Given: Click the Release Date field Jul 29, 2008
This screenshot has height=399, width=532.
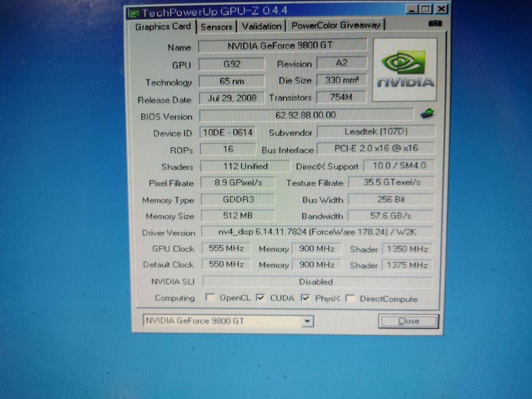Looking at the screenshot, I should (232, 98).
